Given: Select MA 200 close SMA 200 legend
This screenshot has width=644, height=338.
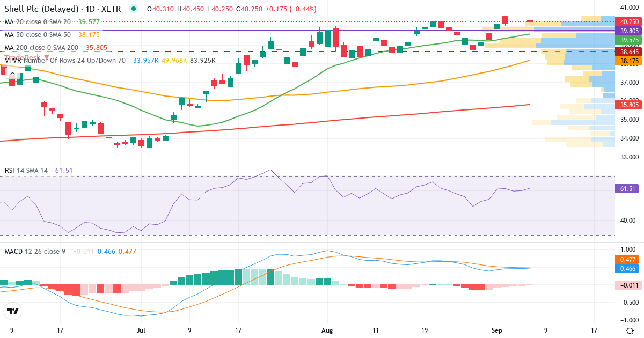Looking at the screenshot, I should (42, 47).
